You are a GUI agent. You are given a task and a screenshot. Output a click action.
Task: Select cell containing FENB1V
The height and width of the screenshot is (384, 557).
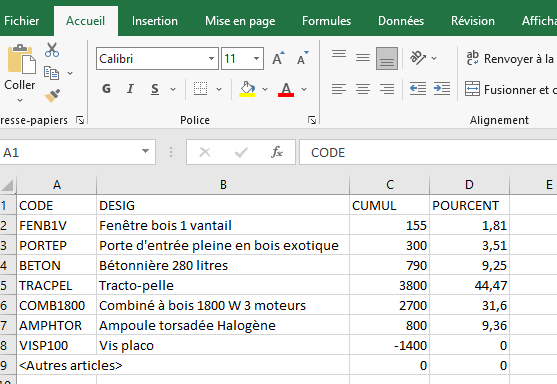tap(56, 226)
